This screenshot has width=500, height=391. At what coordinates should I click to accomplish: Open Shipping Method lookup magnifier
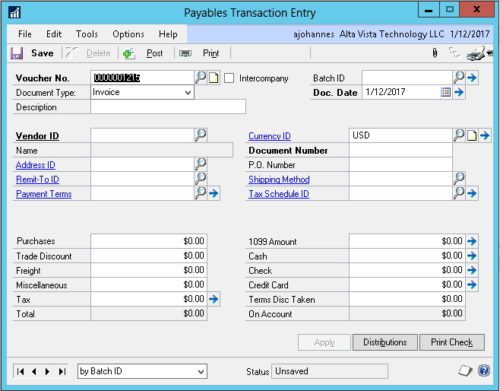459,179
